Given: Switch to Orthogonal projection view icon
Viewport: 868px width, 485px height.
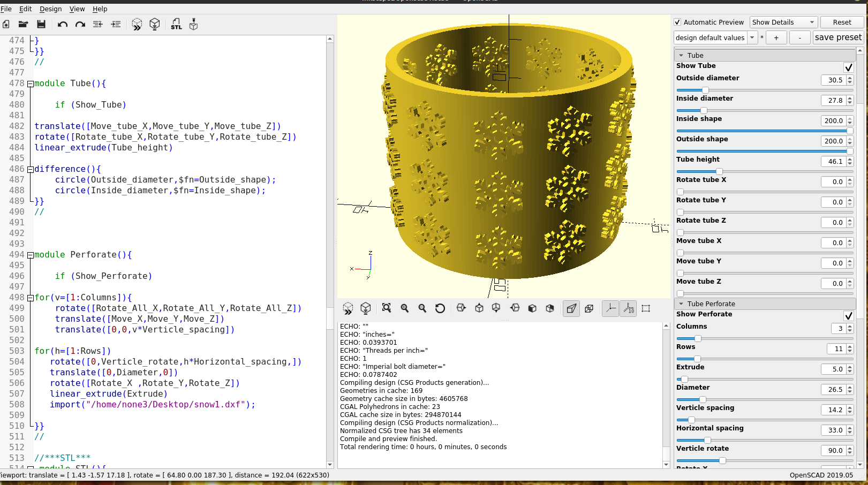Looking at the screenshot, I should pyautogui.click(x=589, y=308).
